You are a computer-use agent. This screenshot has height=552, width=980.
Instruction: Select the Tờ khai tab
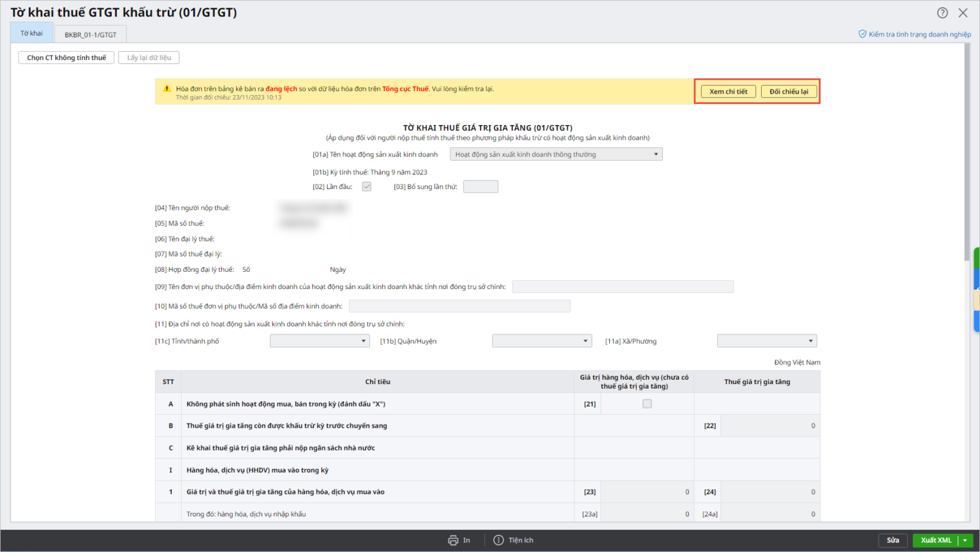(x=32, y=33)
